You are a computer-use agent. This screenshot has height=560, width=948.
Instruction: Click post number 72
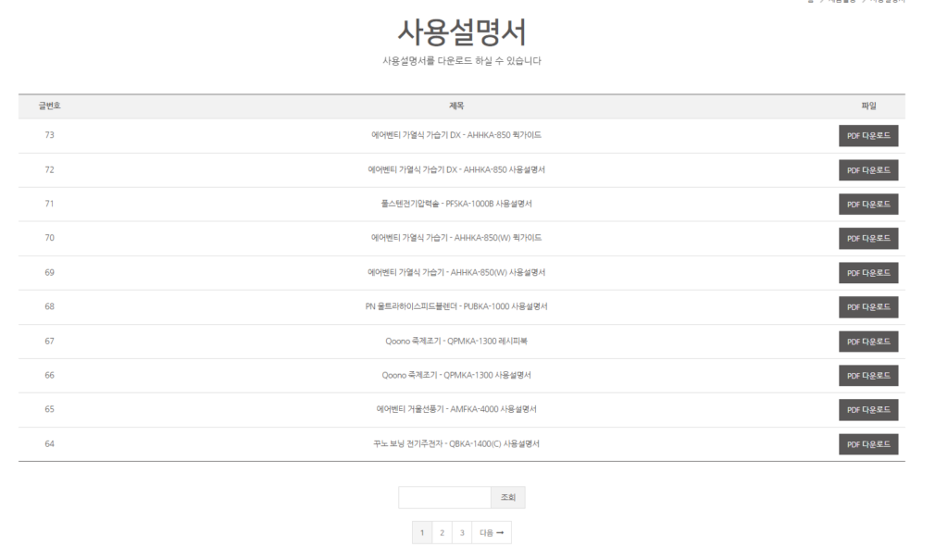[50, 169]
